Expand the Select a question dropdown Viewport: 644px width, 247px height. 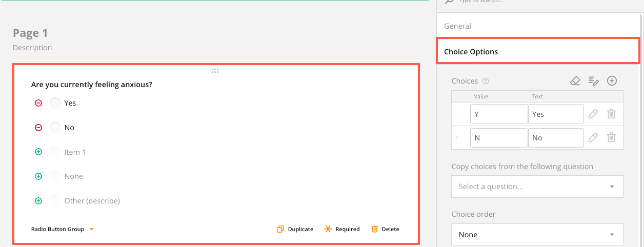click(537, 187)
